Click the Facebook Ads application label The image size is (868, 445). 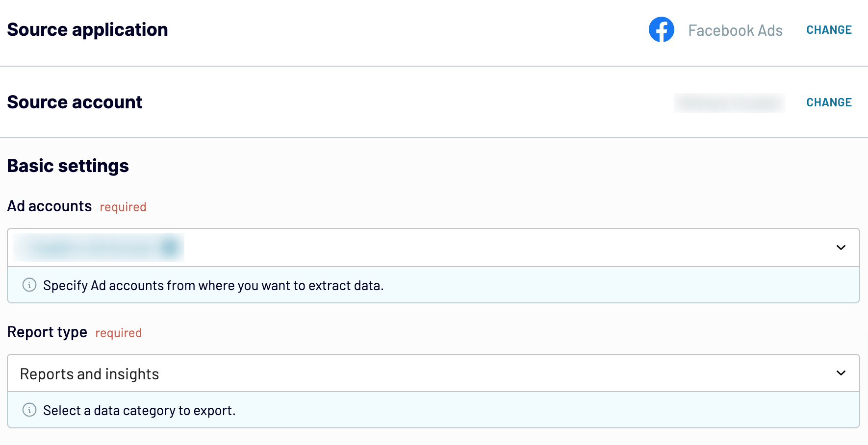(735, 30)
